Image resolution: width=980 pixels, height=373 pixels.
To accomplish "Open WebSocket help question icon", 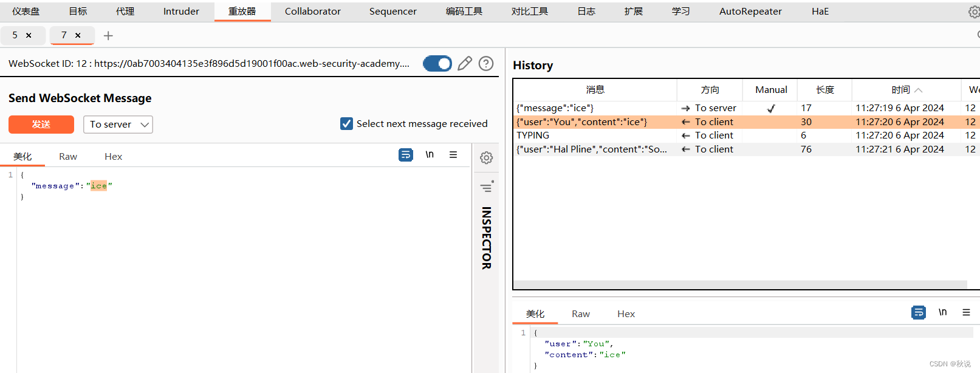I will 486,63.
